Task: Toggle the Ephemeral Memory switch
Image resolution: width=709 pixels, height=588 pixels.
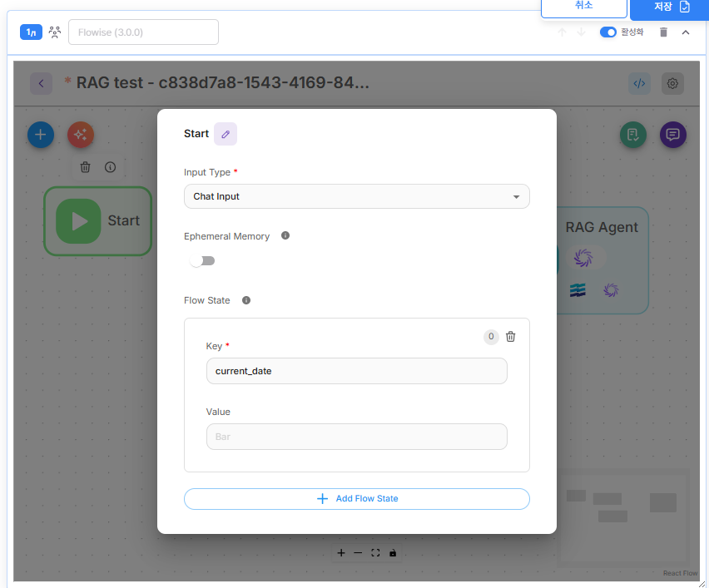Action: click(x=201, y=261)
